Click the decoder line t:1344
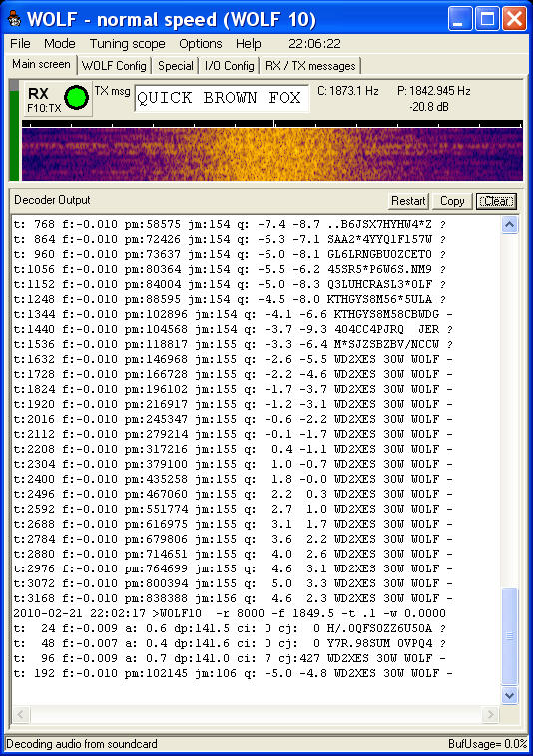 coord(233,314)
